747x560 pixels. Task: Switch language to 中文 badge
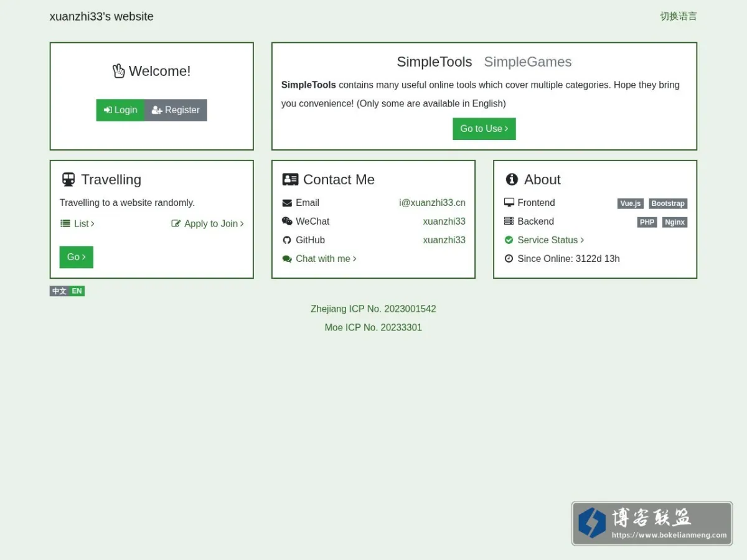[x=59, y=291]
